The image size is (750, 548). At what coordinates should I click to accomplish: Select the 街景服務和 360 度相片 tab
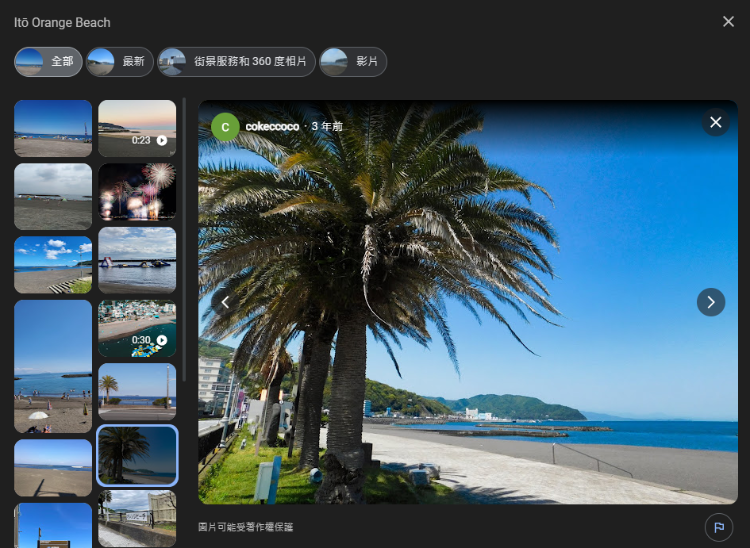(x=237, y=62)
